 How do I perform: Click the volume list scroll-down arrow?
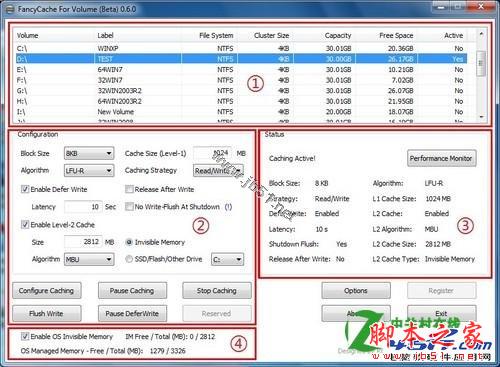coord(481,117)
